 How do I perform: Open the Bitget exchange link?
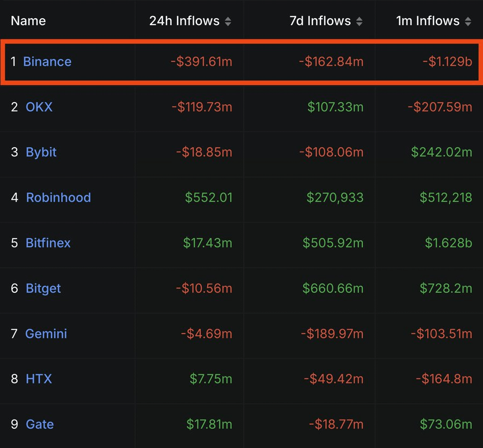(43, 288)
